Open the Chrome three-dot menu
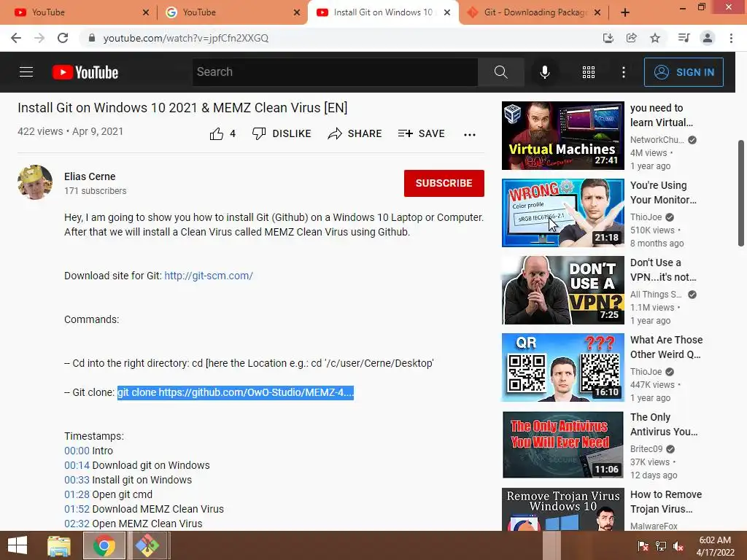The height and width of the screenshot is (560, 747). (x=731, y=38)
